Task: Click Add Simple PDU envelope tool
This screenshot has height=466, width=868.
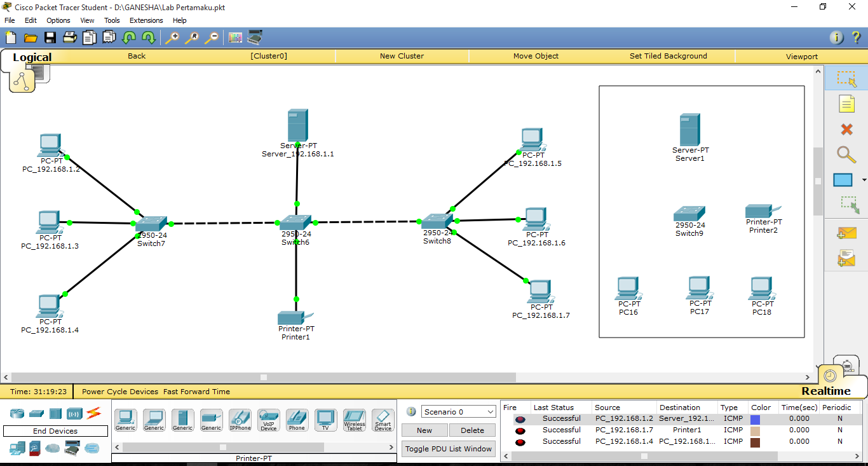Action: pos(846,233)
